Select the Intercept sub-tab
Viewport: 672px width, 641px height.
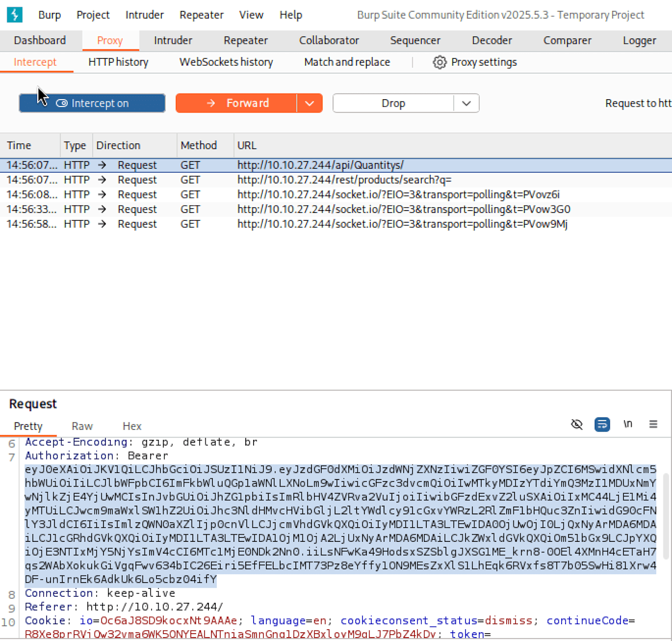[x=35, y=62]
